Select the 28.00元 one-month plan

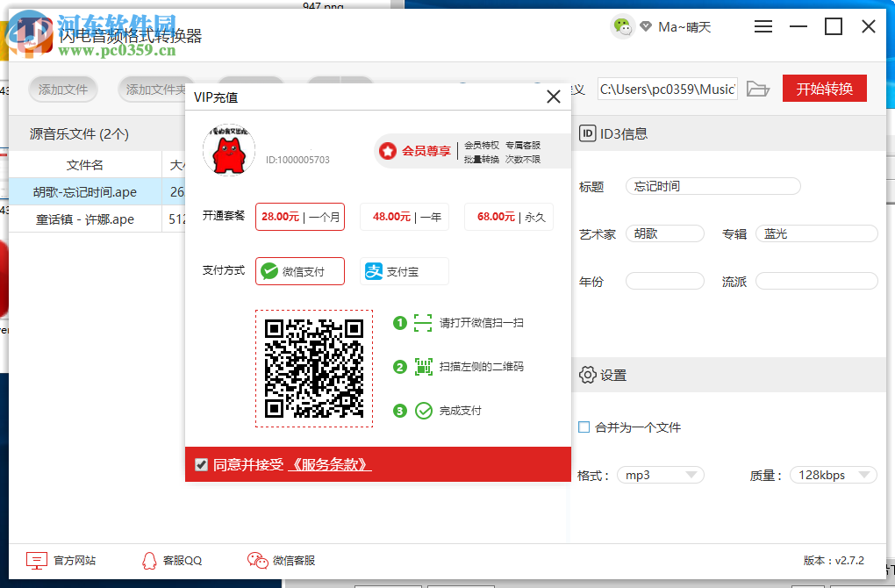(300, 217)
